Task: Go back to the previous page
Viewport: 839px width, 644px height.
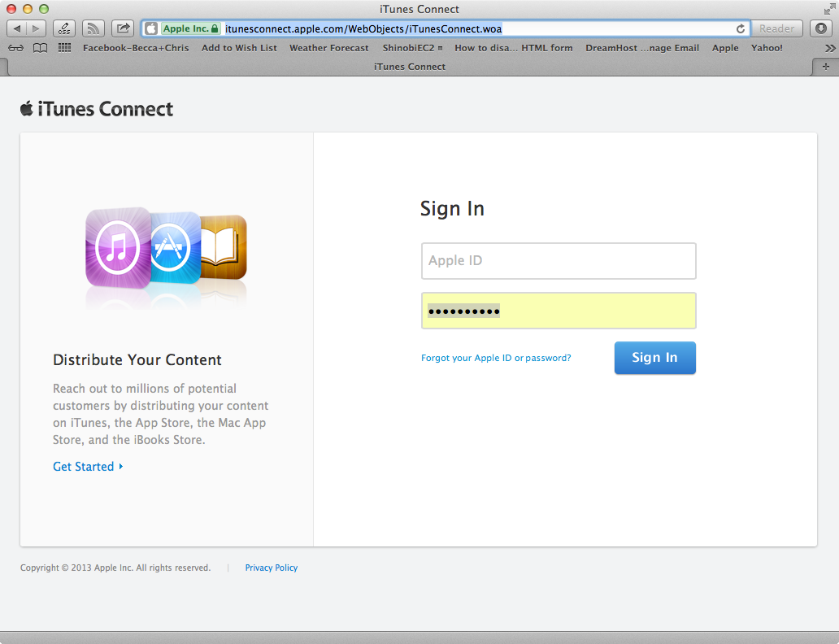Action: tap(16, 28)
